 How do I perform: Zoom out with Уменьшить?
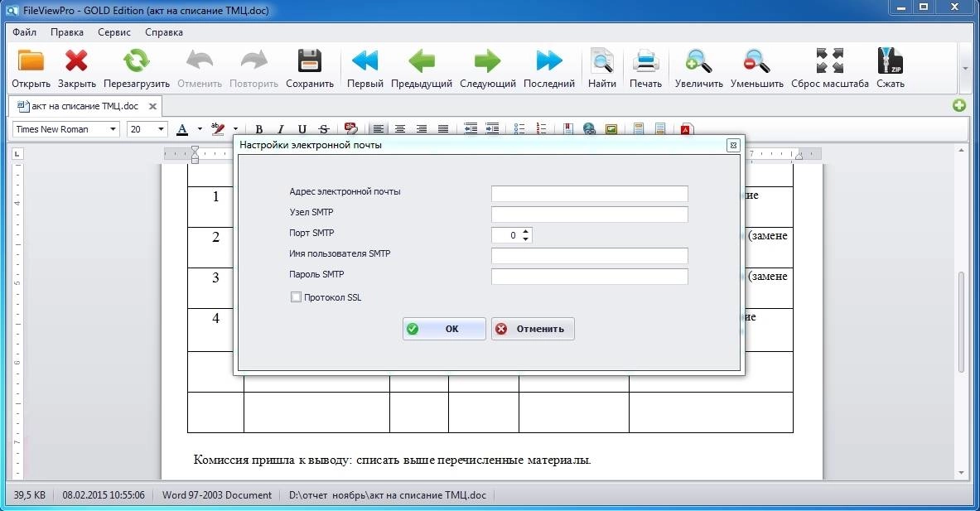tap(756, 61)
